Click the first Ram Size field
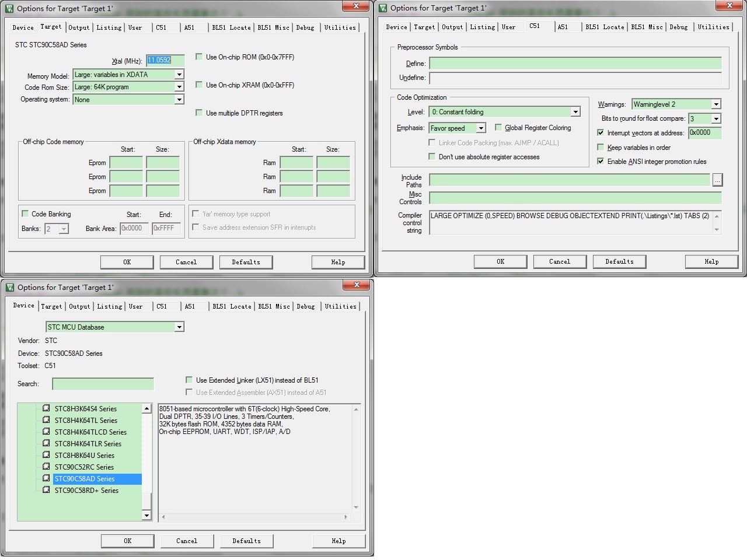Image resolution: width=747 pixels, height=560 pixels. 333,163
